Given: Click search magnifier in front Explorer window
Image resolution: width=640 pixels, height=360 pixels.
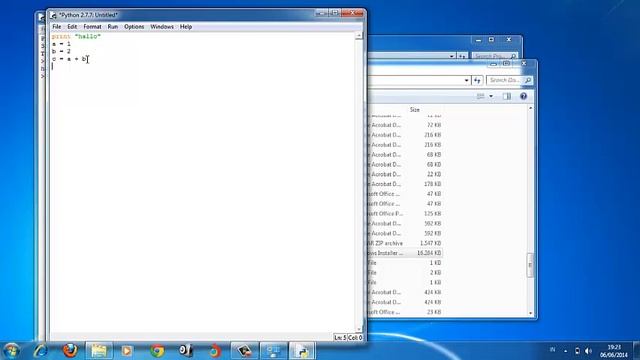Looking at the screenshot, I should [528, 80].
